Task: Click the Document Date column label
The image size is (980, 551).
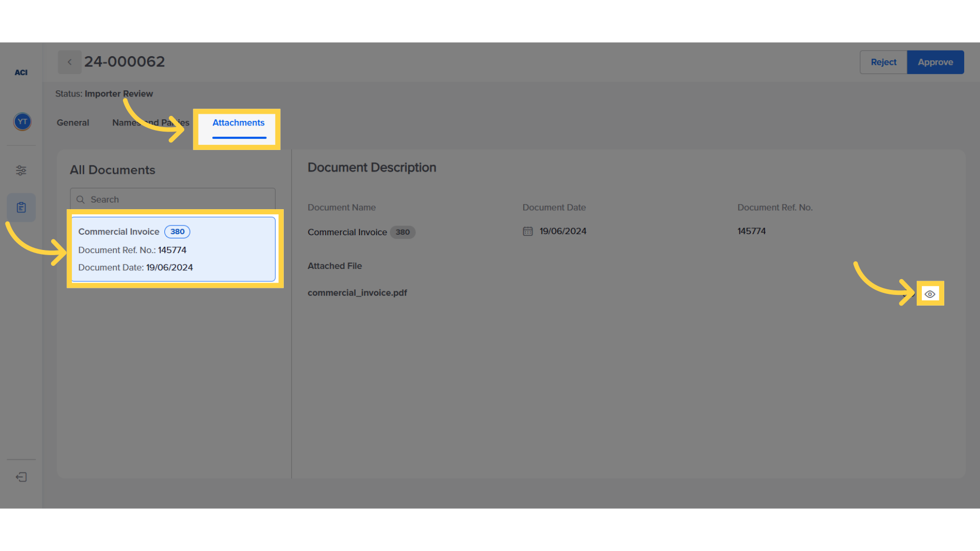Action: tap(554, 208)
